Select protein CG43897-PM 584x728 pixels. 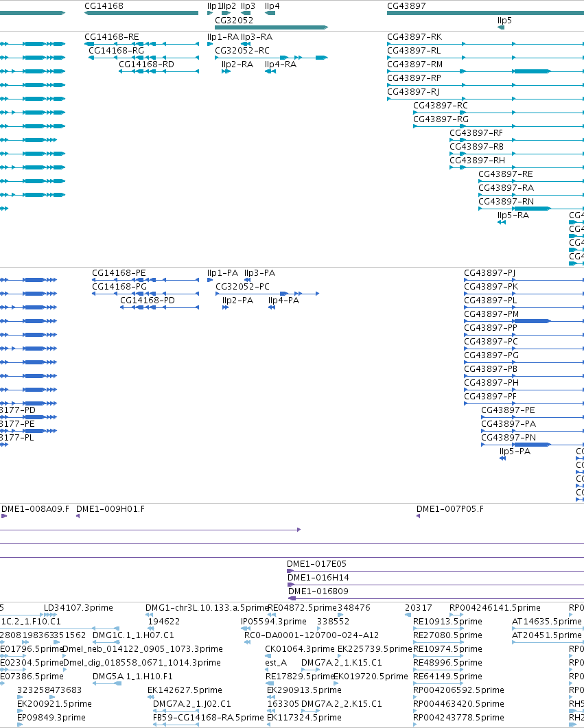click(491, 314)
